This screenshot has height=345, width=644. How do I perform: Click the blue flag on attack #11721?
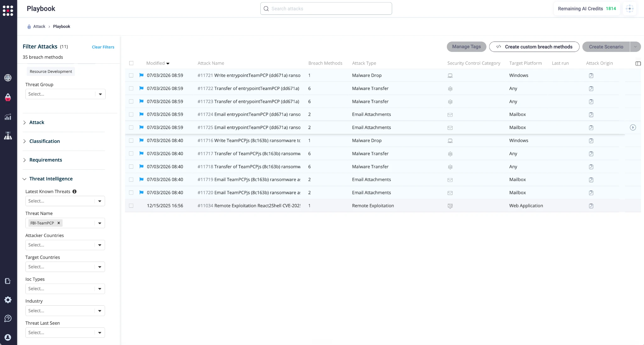coord(142,75)
